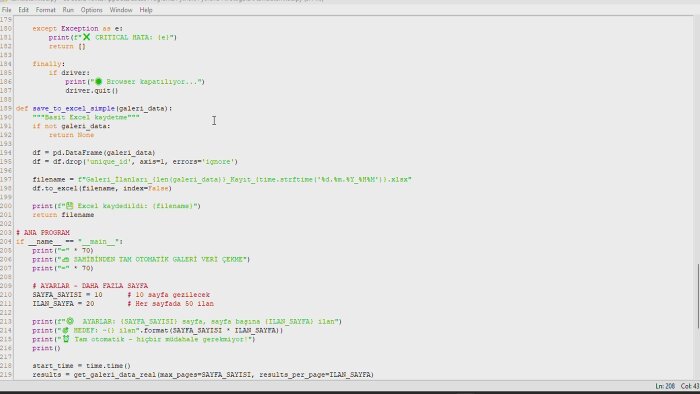Click the 'results = get_galeri_data_real' line
The image size is (700, 394).
point(203,374)
